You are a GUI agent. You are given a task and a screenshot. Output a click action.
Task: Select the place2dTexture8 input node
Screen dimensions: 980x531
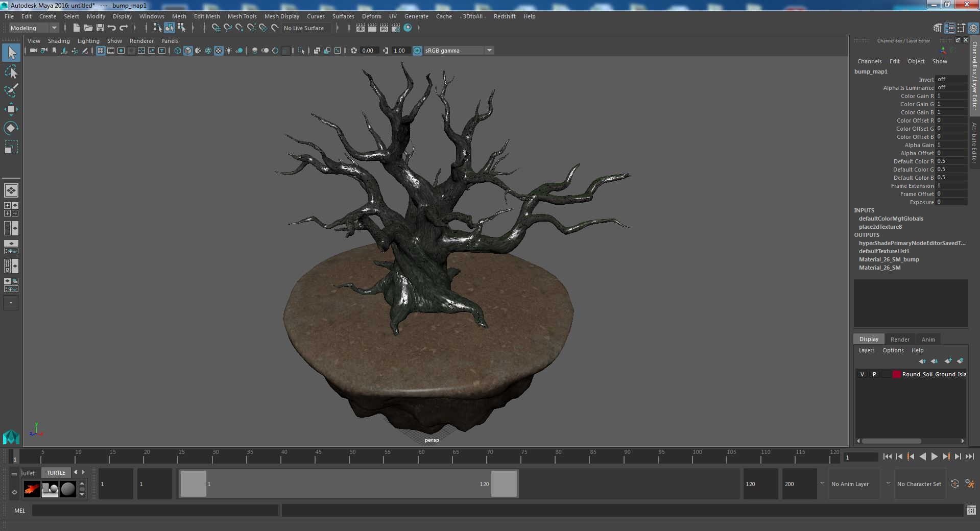tap(880, 227)
